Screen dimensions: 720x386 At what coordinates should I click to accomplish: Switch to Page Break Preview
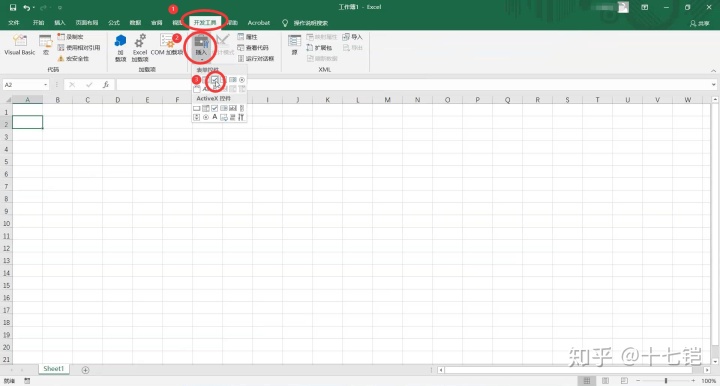click(624, 381)
